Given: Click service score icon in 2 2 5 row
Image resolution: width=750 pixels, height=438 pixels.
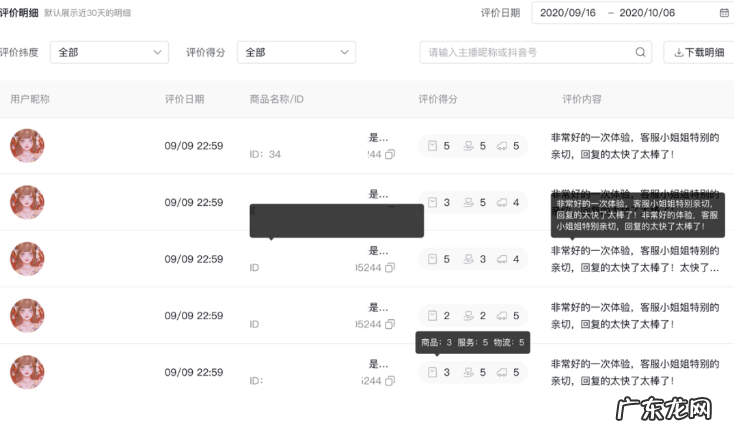Looking at the screenshot, I should pos(468,316).
